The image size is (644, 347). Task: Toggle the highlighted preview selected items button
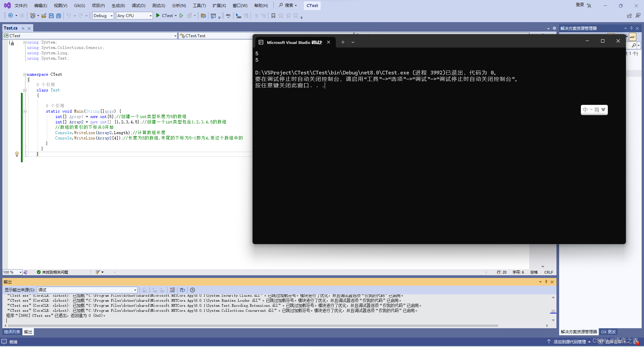(x=633, y=37)
